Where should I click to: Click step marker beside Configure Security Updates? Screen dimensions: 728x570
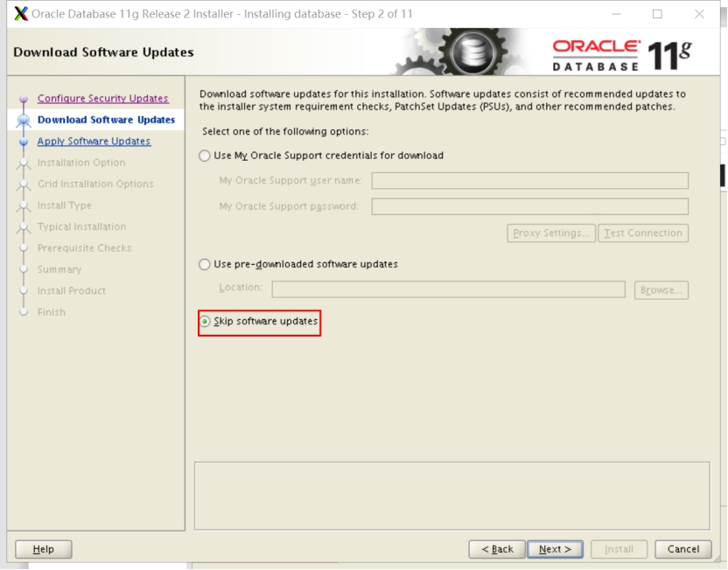(x=24, y=98)
